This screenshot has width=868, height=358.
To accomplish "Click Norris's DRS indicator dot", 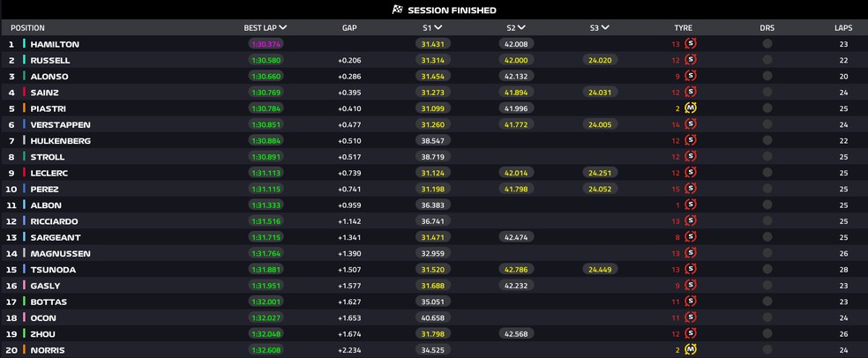I will tap(767, 349).
